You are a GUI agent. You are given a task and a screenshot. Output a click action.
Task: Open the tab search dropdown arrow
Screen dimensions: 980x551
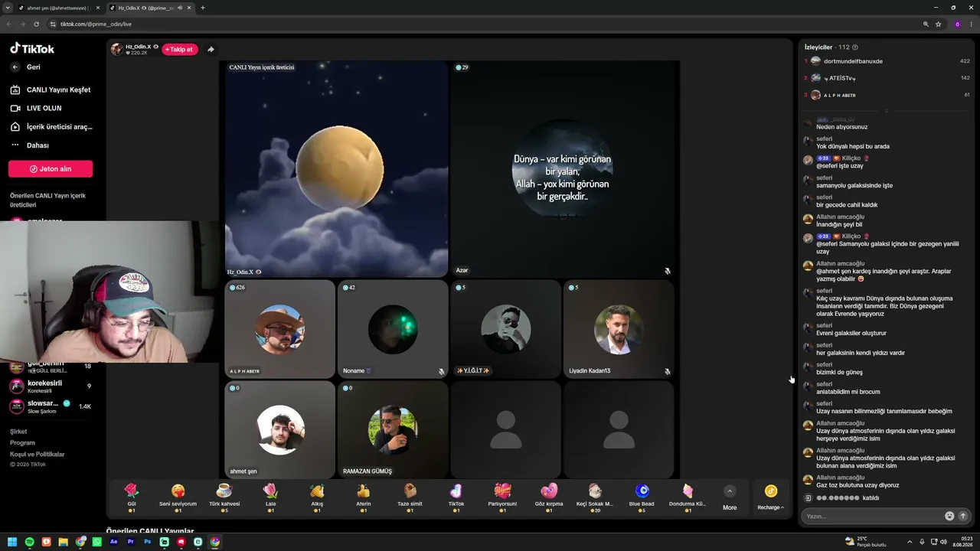(x=8, y=8)
